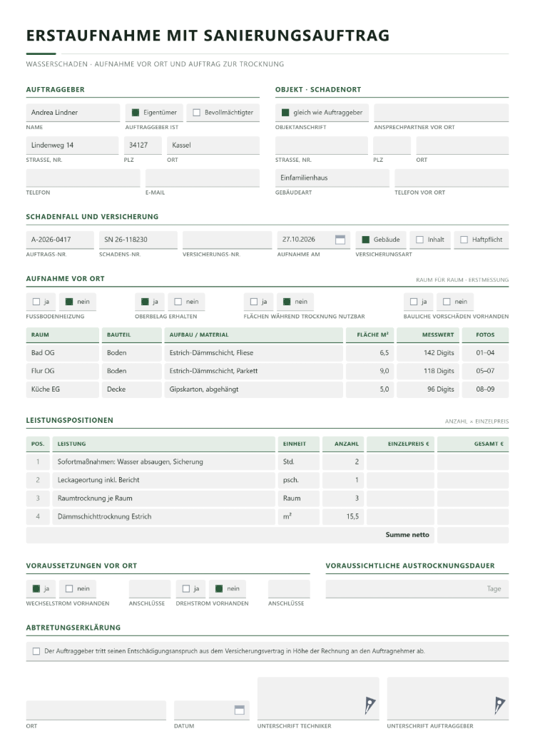Image resolution: width=535 pixels, height=756 pixels.
Task: Edit the Leckageortung inkl. Bericht description
Action: tap(164, 480)
